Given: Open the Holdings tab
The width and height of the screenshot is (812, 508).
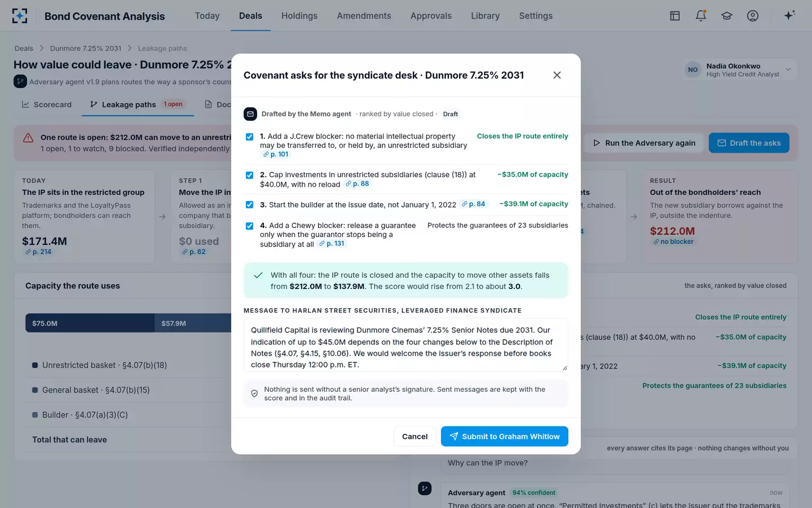Looking at the screenshot, I should click(x=299, y=16).
